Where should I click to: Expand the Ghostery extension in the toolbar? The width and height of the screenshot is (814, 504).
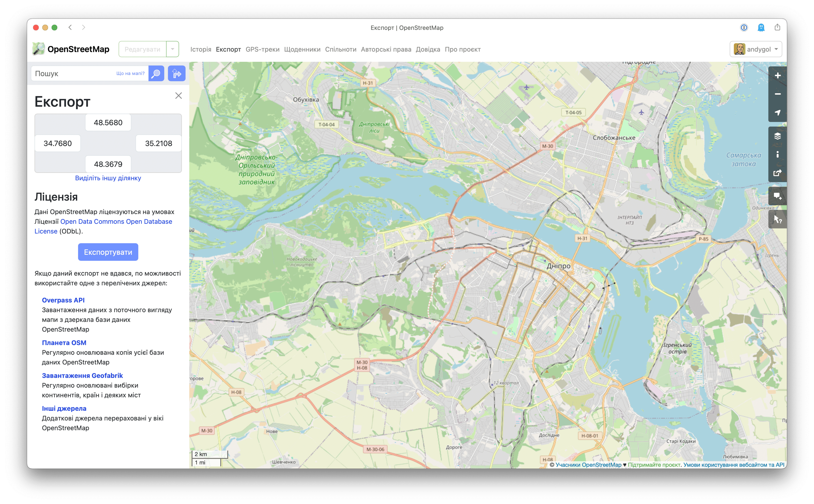point(761,27)
